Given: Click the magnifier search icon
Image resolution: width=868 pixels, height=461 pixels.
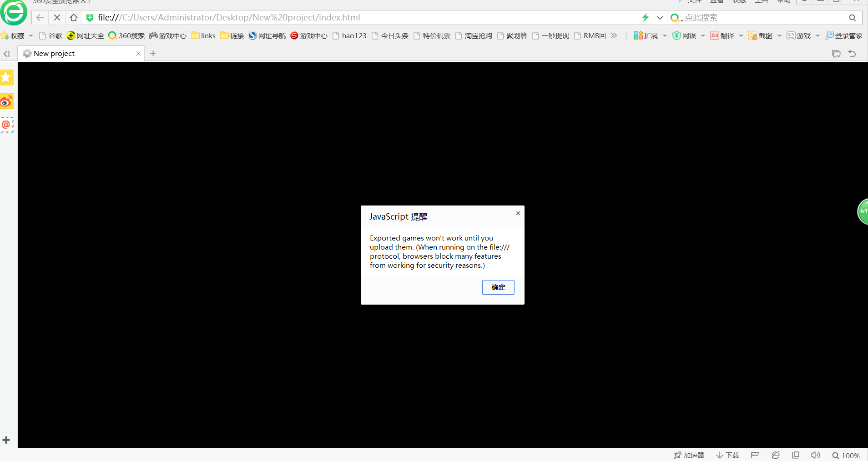Looking at the screenshot, I should point(852,18).
